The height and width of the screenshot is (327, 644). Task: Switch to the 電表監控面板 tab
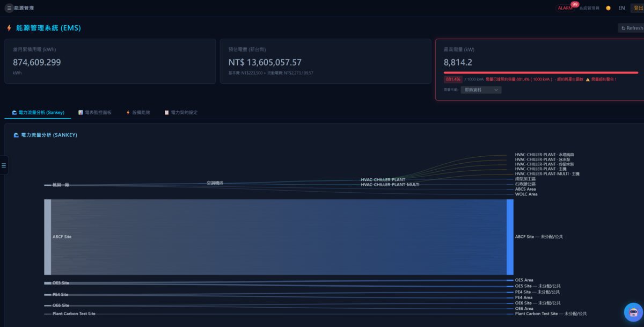pos(95,113)
